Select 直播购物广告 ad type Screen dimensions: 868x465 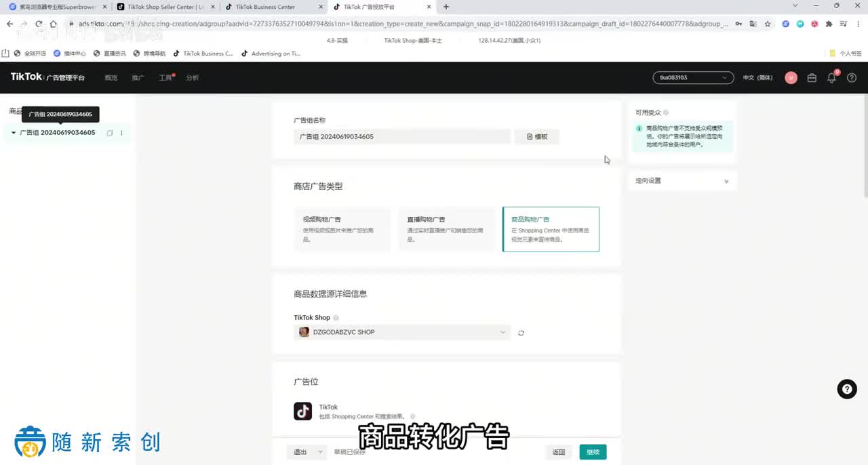pyautogui.click(x=446, y=229)
